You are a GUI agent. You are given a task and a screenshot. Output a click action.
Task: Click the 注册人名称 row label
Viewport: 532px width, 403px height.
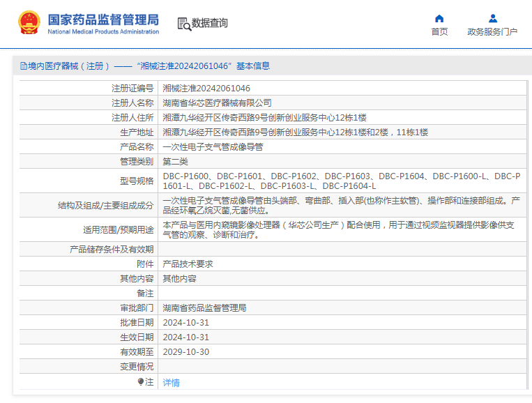click(132, 103)
